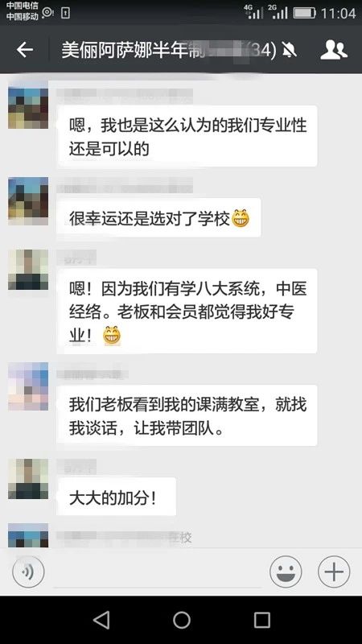Image resolution: width=362 pixels, height=644 pixels.
Task: Open avatar beside 大大的加分 message
Action: pos(28,479)
